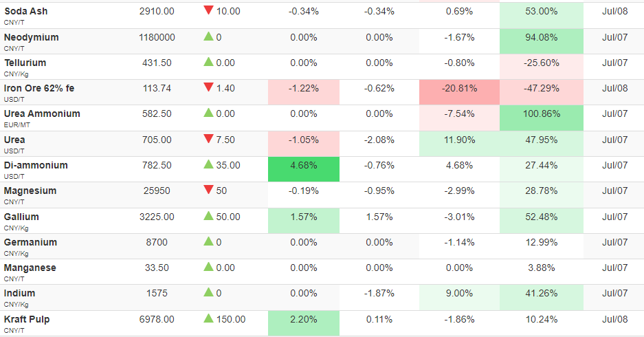The width and height of the screenshot is (644, 337).
Task: Open the Iron Ore 62% fe link
Action: coord(39,88)
